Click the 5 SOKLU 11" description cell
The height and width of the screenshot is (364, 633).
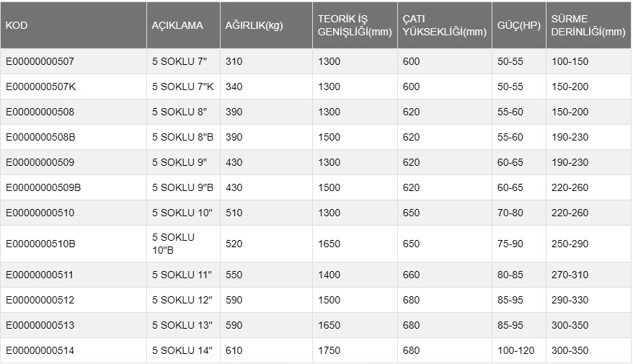click(x=182, y=275)
